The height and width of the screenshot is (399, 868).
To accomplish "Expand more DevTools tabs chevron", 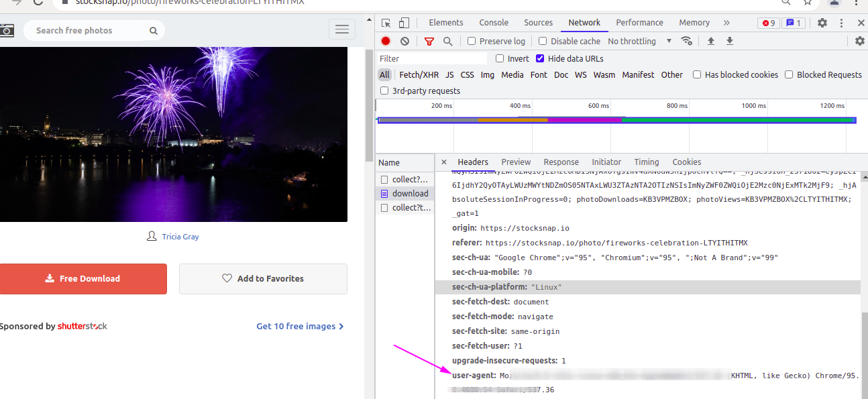I will pos(726,23).
